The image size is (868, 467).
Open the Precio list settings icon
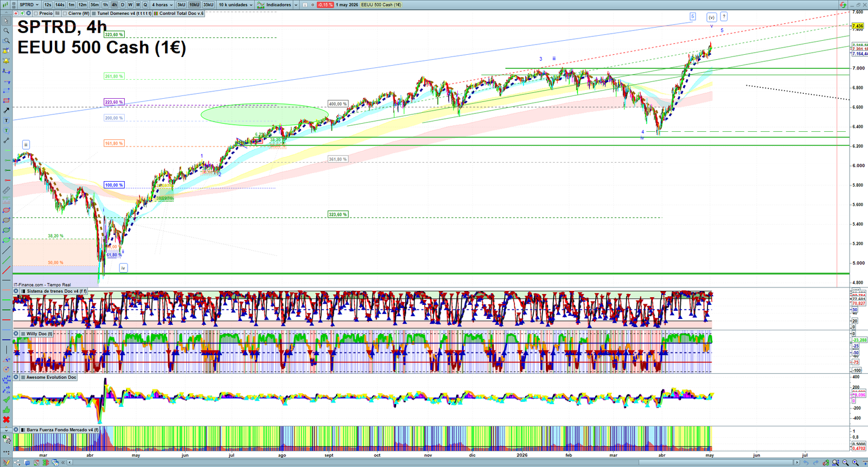(x=58, y=13)
